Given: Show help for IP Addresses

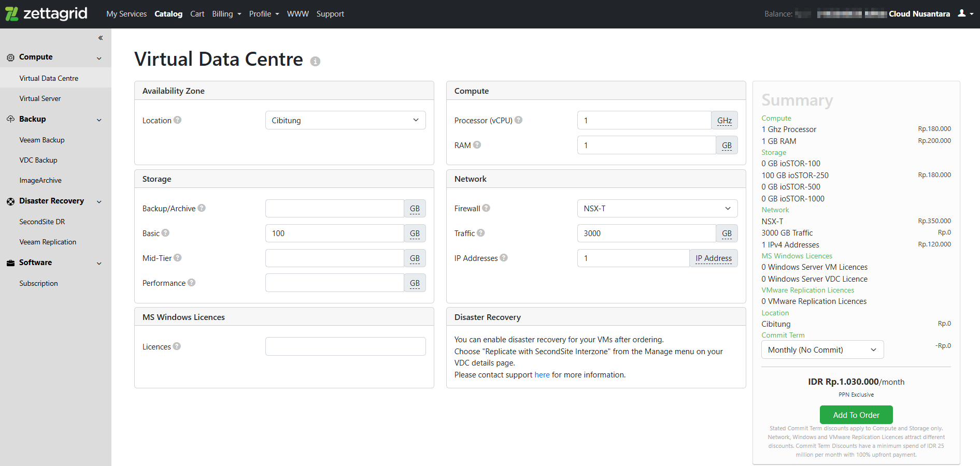Looking at the screenshot, I should coord(504,257).
